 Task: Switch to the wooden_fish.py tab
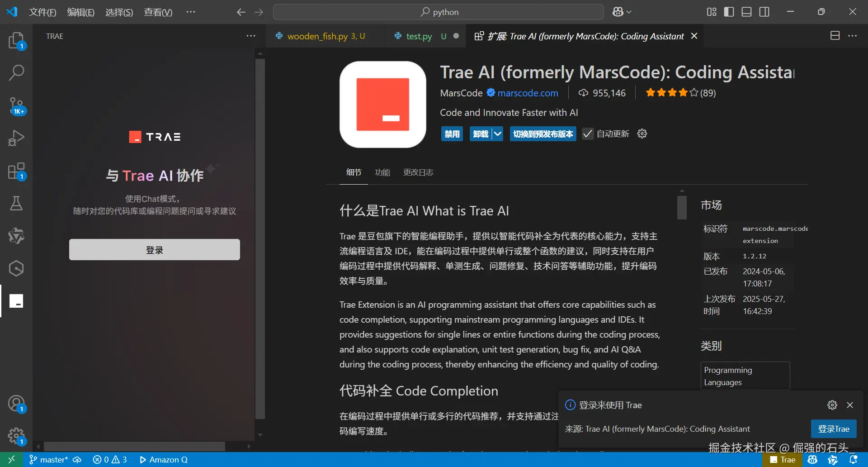[x=325, y=36]
